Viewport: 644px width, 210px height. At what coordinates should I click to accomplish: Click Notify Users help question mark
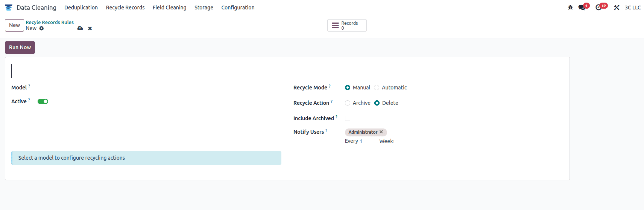coord(327,130)
